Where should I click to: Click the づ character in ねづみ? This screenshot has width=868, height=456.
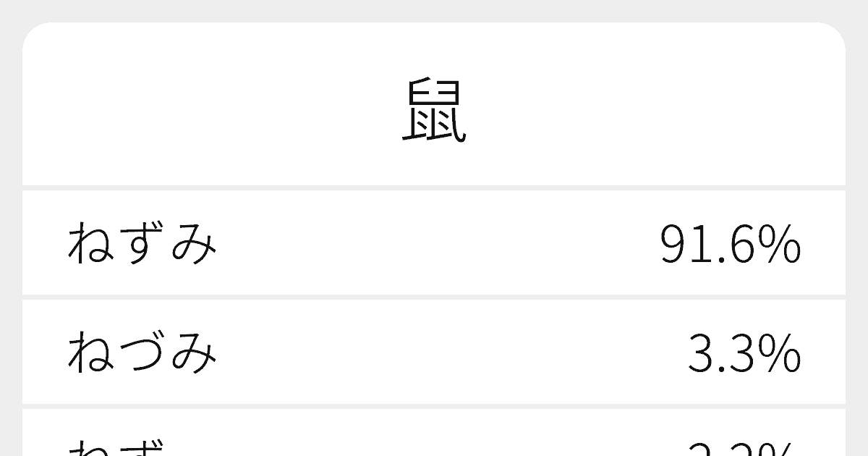142,353
